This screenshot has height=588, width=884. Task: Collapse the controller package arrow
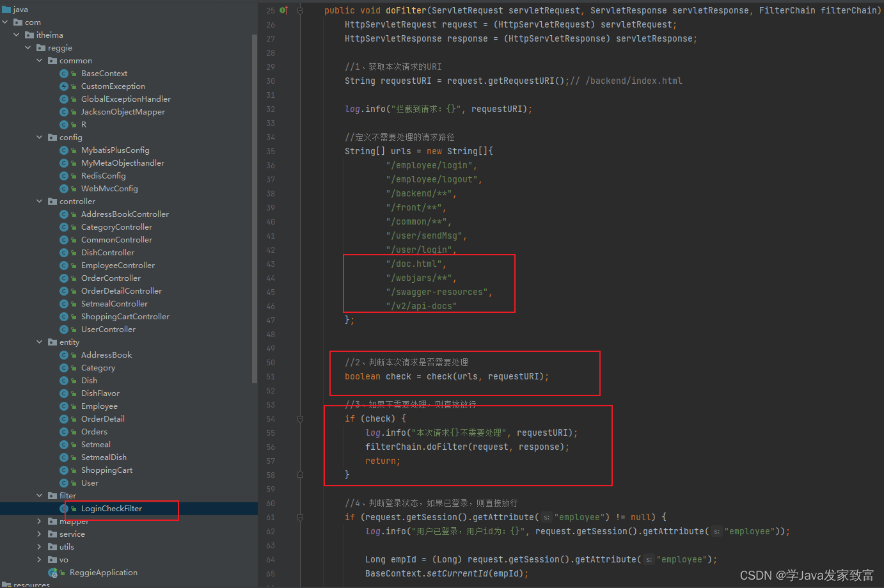click(40, 202)
